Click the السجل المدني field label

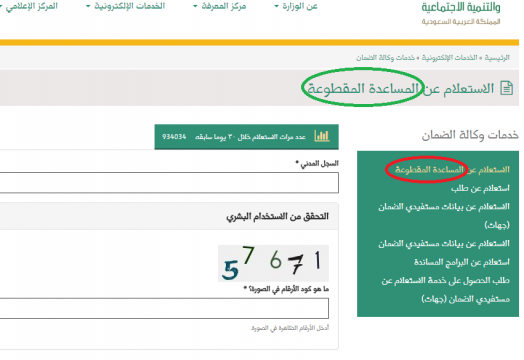click(x=317, y=163)
